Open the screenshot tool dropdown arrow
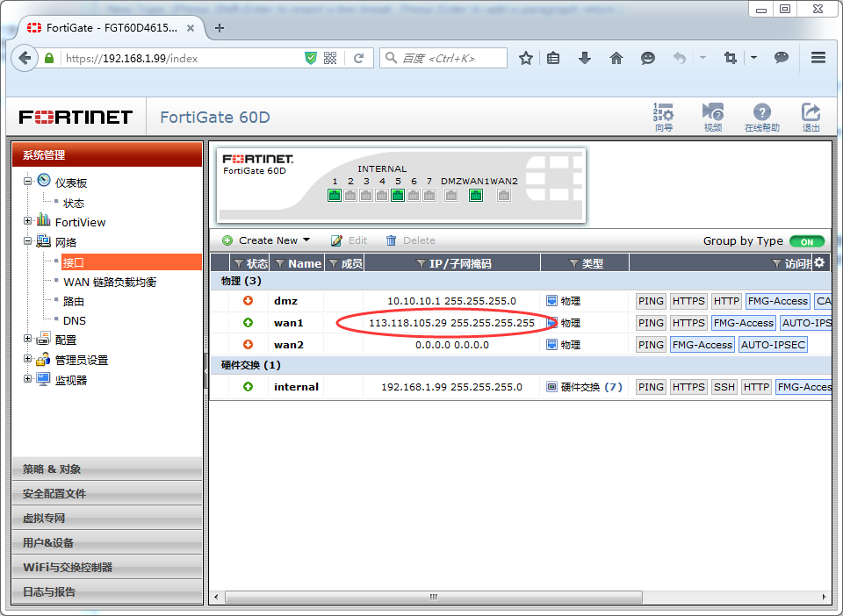This screenshot has height=616, width=843. click(x=753, y=57)
